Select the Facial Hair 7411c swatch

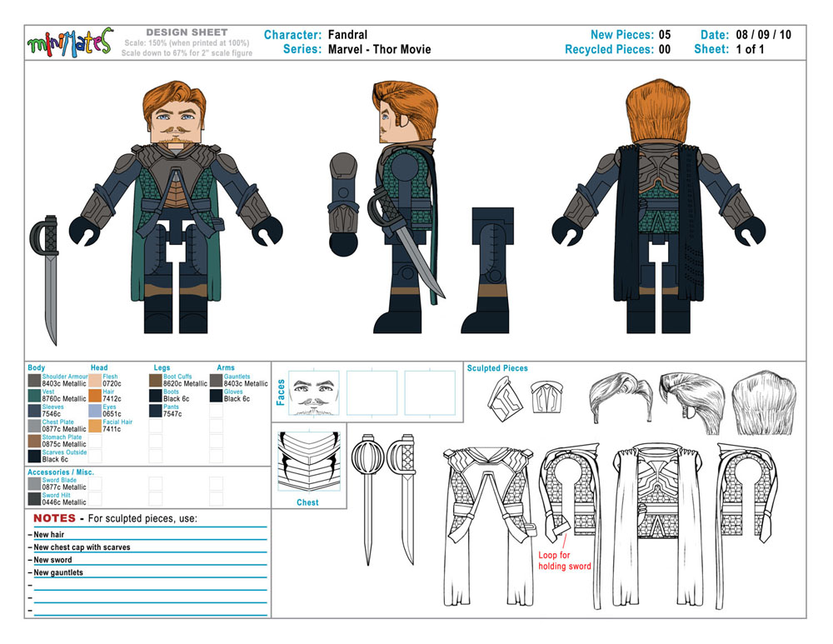[95, 426]
